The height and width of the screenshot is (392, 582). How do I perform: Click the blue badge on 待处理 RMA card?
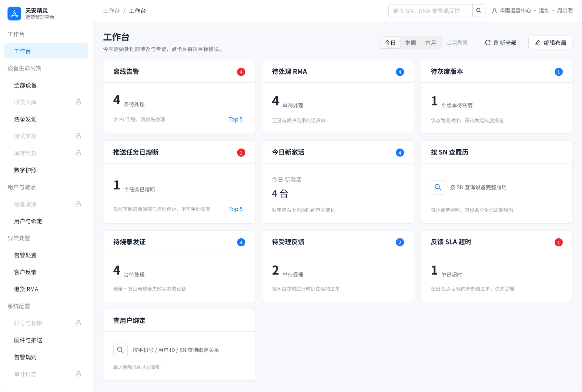(x=400, y=72)
